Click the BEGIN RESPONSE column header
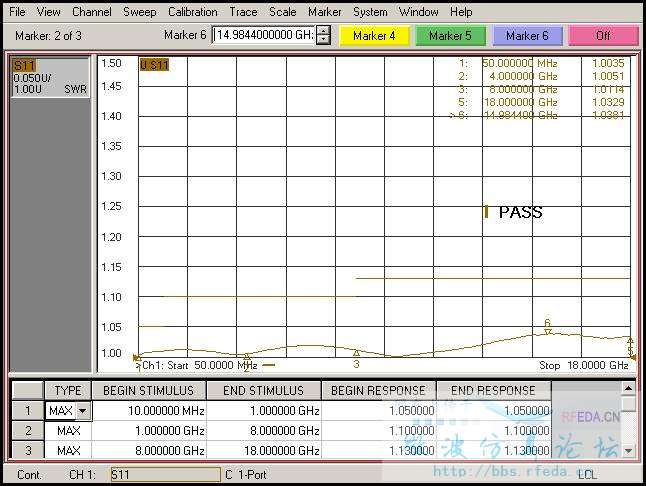Screen dimensions: 646x486 (378, 390)
